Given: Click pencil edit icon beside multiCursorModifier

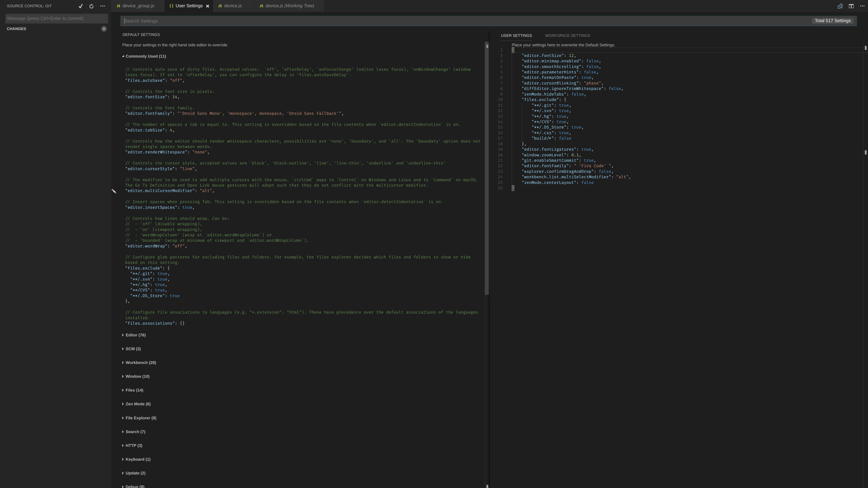Looking at the screenshot, I should (114, 191).
